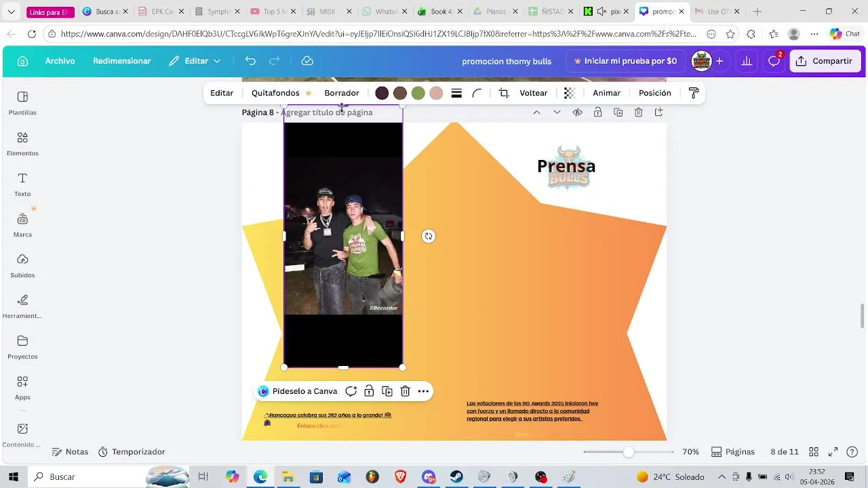
Task: Open the browser tab list chevron
Action: pyautogui.click(x=11, y=12)
